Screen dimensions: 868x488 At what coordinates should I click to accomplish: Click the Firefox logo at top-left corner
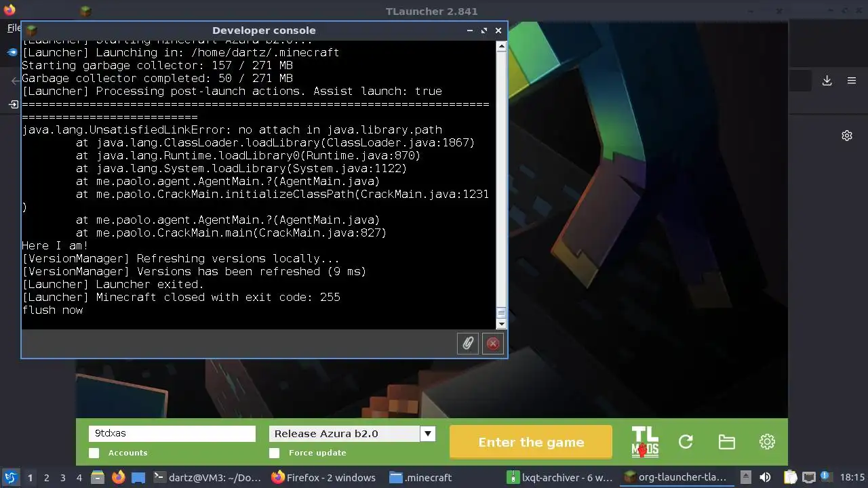[x=9, y=10]
